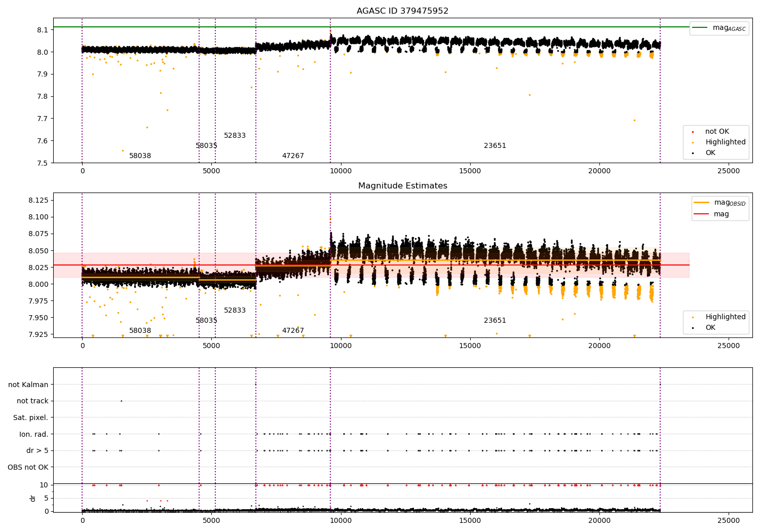
Task: Click the 7.925 y-axis tick label
Action: 38,334
